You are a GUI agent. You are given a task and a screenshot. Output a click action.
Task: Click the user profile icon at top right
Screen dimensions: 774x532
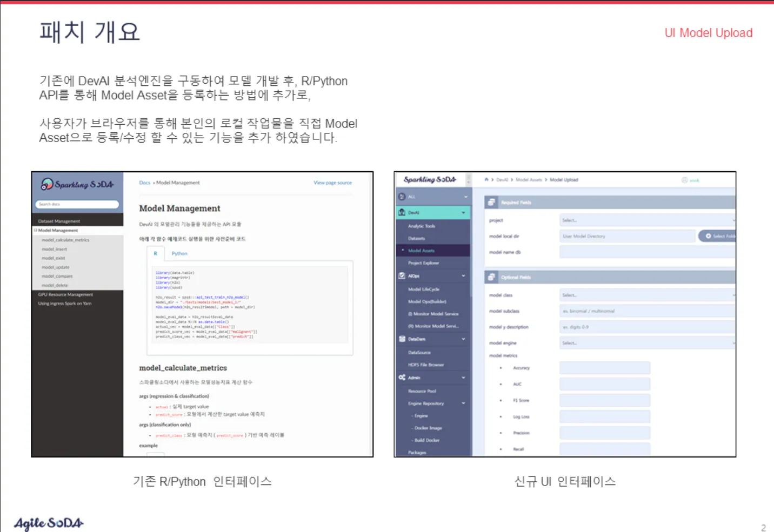684,180
